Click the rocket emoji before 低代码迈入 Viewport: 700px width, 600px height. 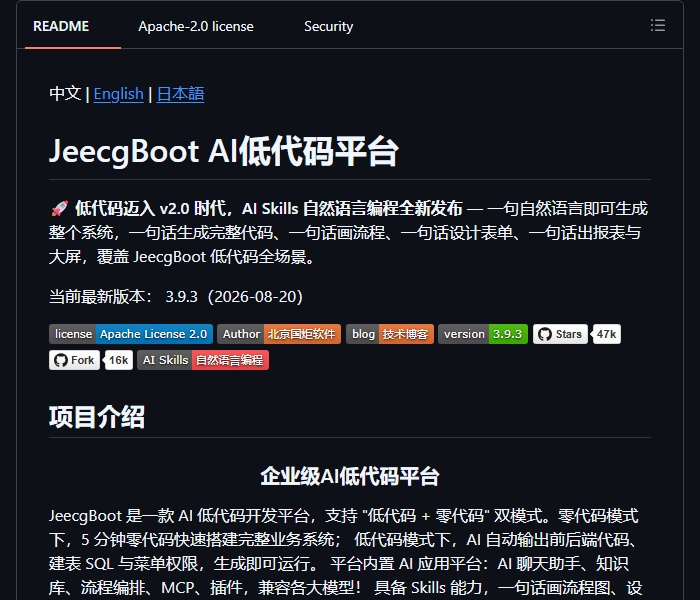[x=59, y=208]
